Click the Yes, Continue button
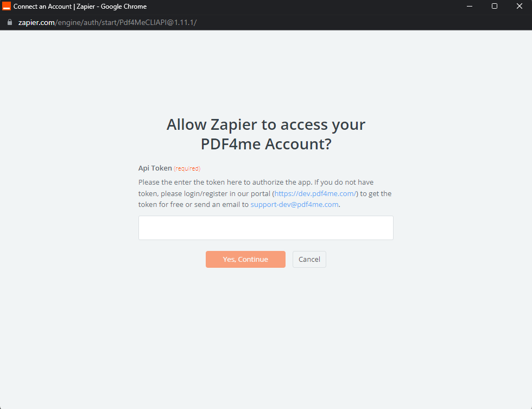The height and width of the screenshot is (409, 532). pos(245,259)
